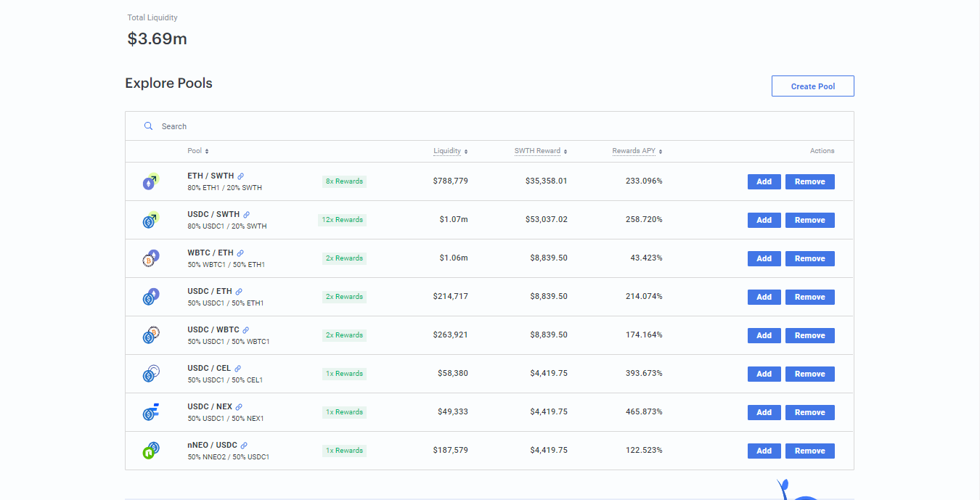The image size is (980, 500).
Task: Click the USDC / SWTH token pair icon
Action: pyautogui.click(x=150, y=220)
